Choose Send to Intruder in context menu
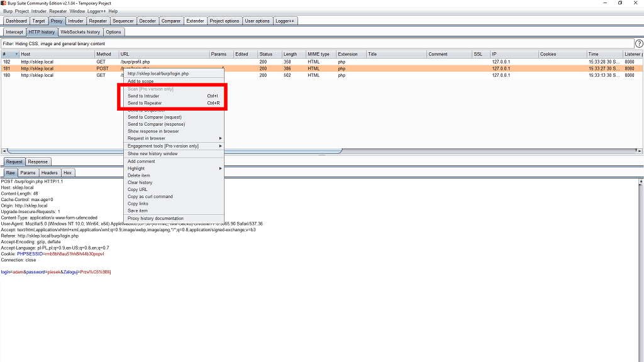The image size is (644, 362). pos(174,96)
